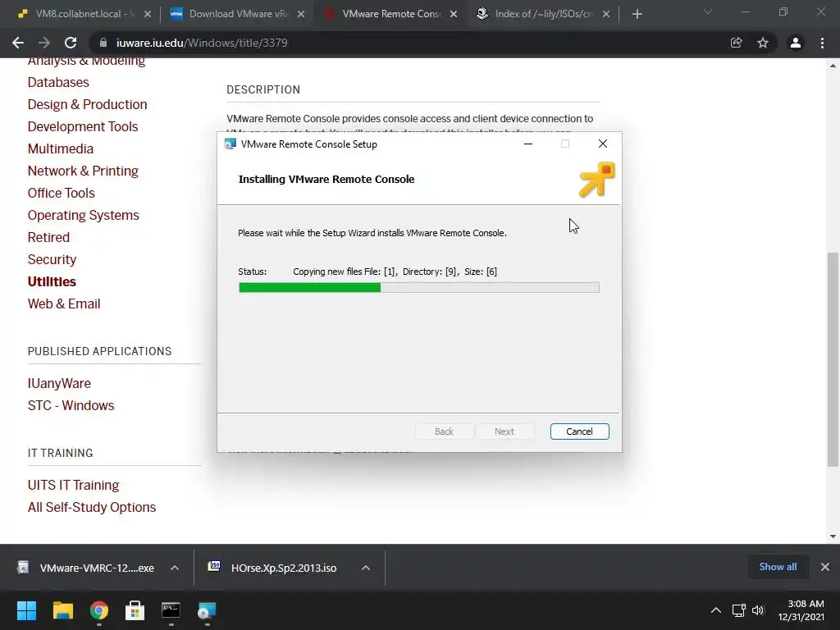
Task: Go back to the previous page
Action: point(18,43)
